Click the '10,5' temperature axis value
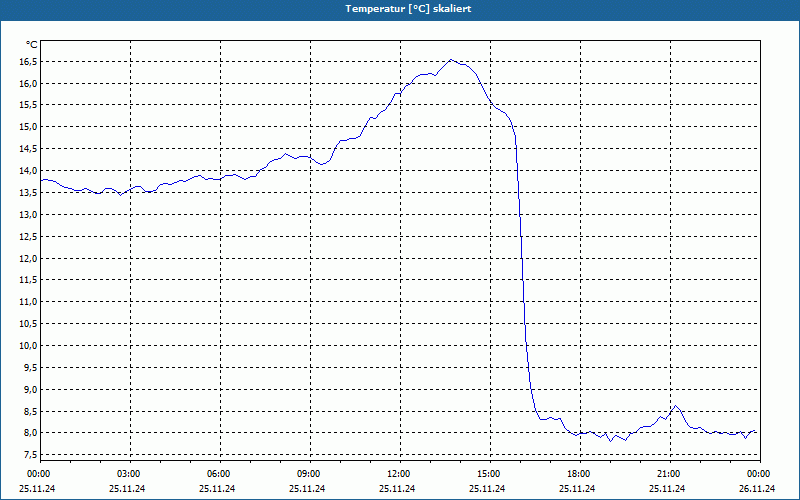 click(28, 324)
